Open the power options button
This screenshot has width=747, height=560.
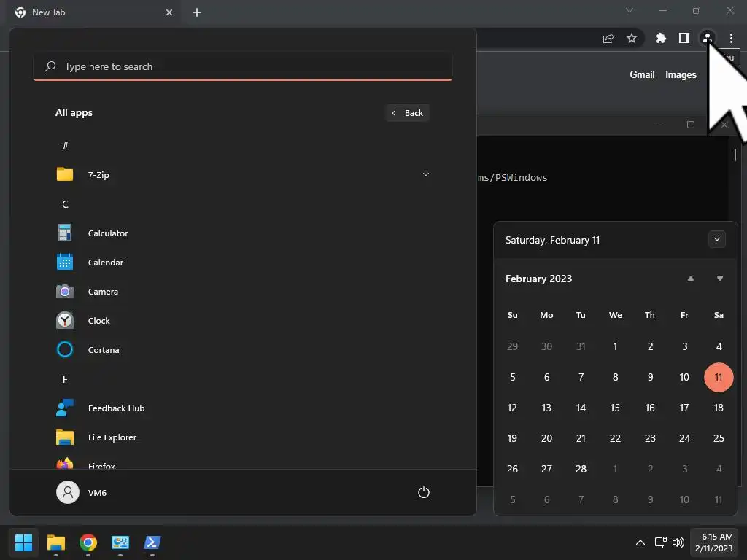tap(424, 492)
